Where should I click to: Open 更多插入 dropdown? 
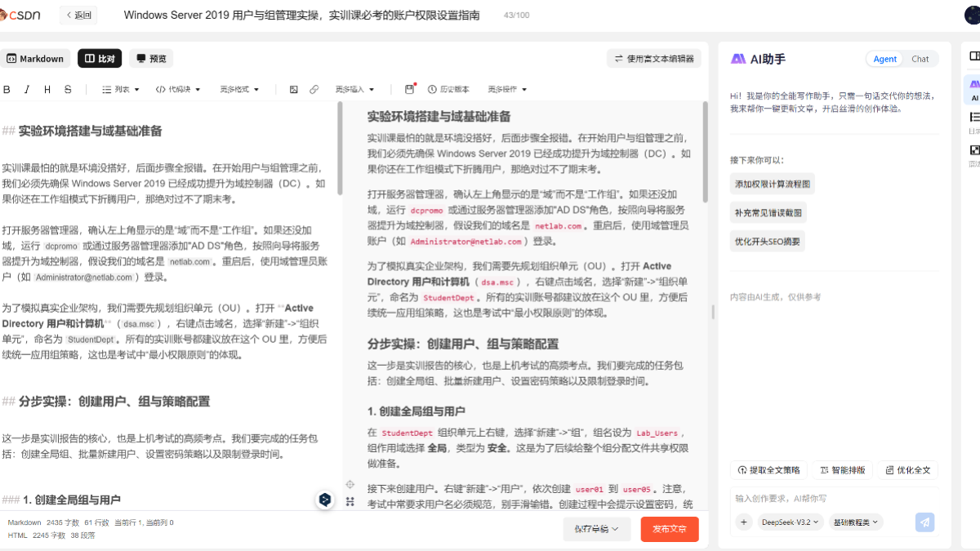(x=354, y=89)
